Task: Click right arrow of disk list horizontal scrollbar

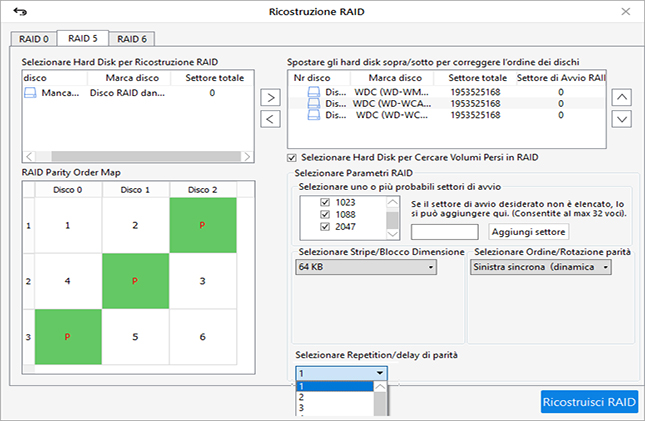Action: click(247, 156)
